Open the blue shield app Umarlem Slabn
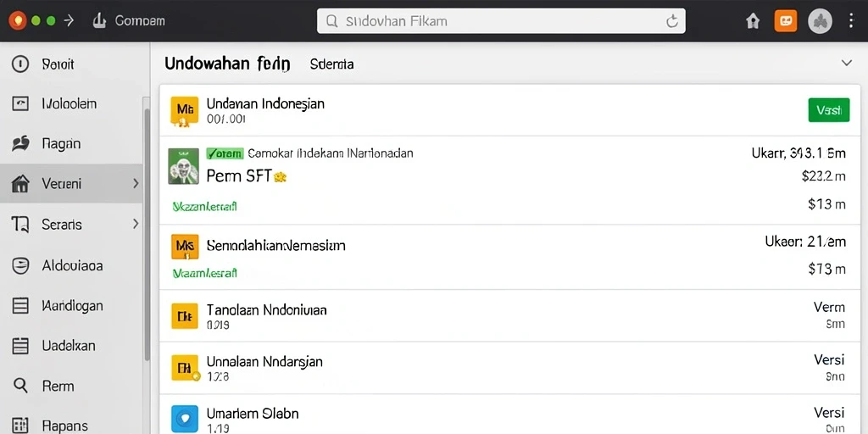Image resolution: width=868 pixels, height=434 pixels. tap(184, 419)
